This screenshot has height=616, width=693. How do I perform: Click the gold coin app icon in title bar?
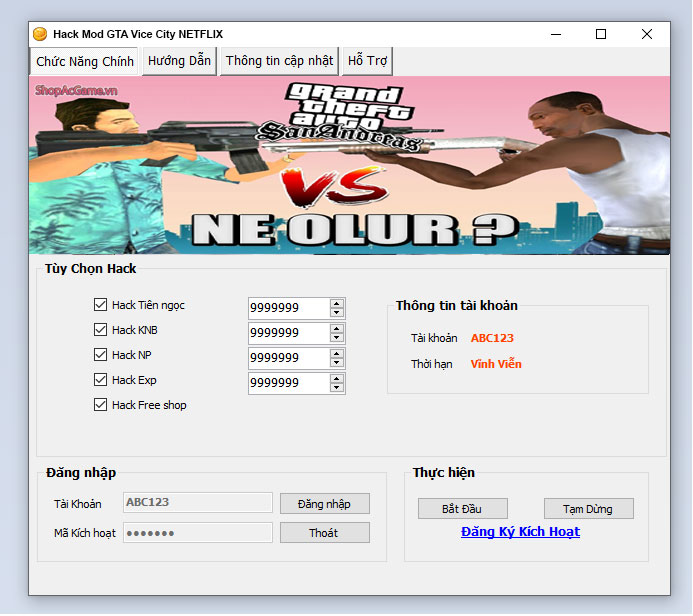pyautogui.click(x=40, y=34)
